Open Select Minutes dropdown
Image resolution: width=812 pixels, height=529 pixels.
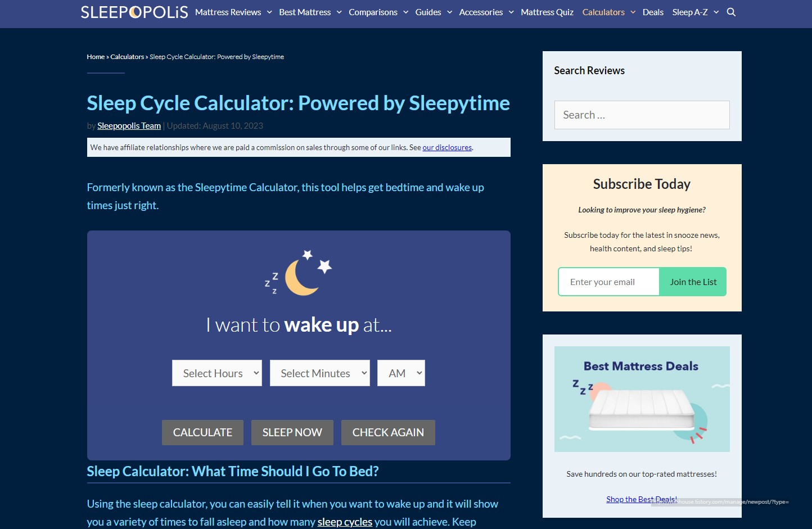tap(319, 373)
